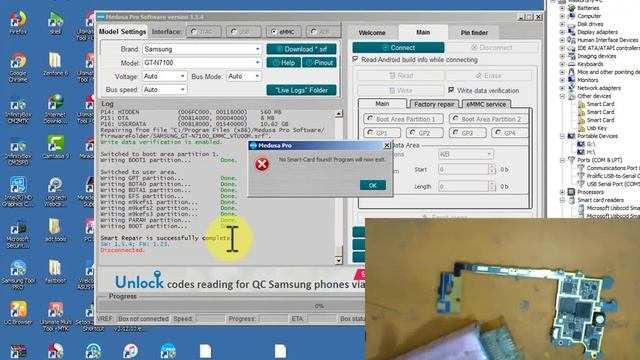The image size is (640, 360).
Task: Open the Google Chrome desktop shortcut
Action: coord(18,67)
